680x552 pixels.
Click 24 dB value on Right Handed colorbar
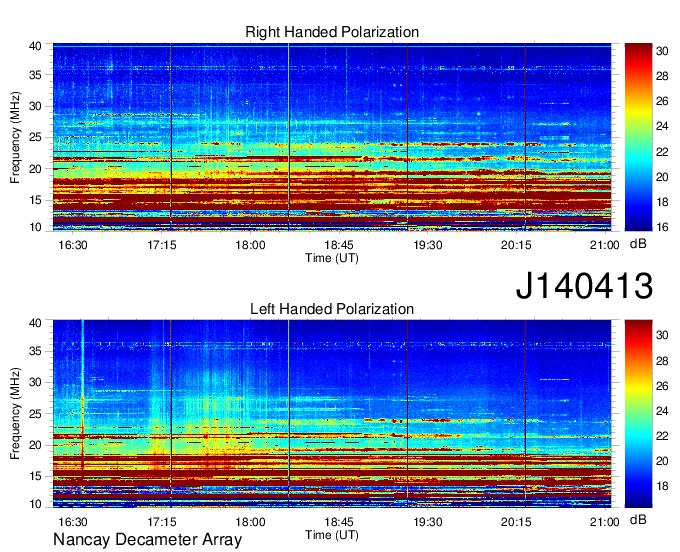pyautogui.click(x=662, y=126)
